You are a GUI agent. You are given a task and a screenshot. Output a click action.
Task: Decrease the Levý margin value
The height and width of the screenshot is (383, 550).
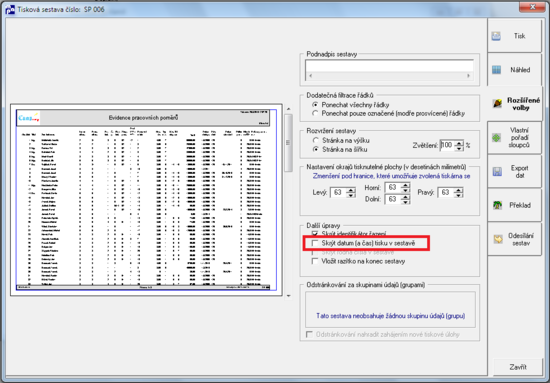351,195
